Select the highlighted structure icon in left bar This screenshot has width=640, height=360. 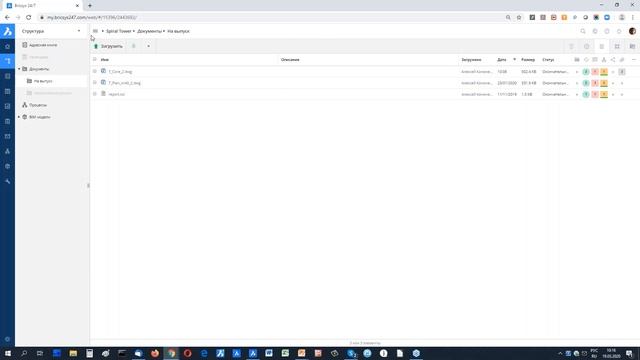7,61
